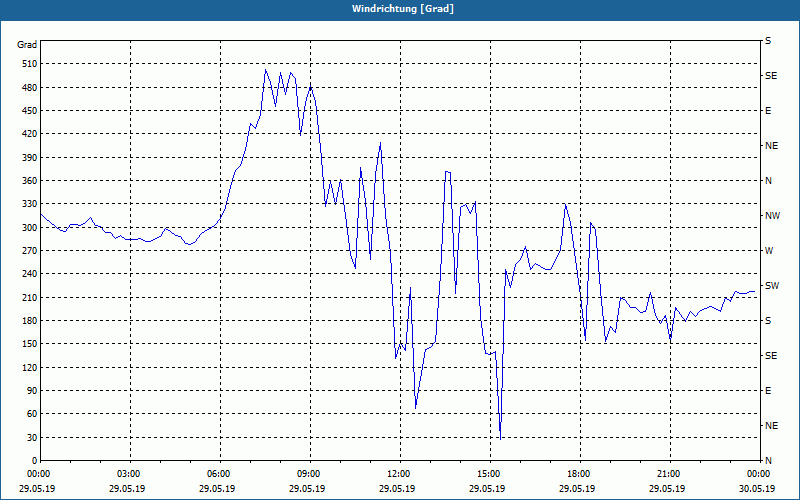Click the 29.05.19 date under 03:00

(128, 488)
